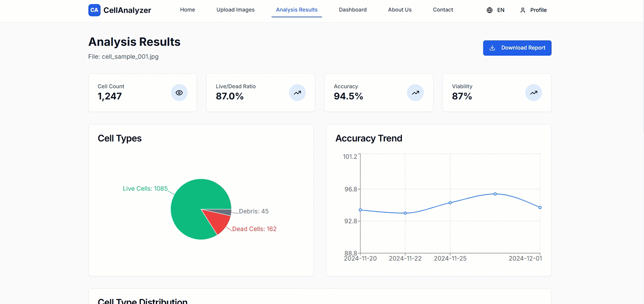Click the 87.0% Live/Dead Ratio value
Viewport: 644px width, 304px height.
[230, 96]
